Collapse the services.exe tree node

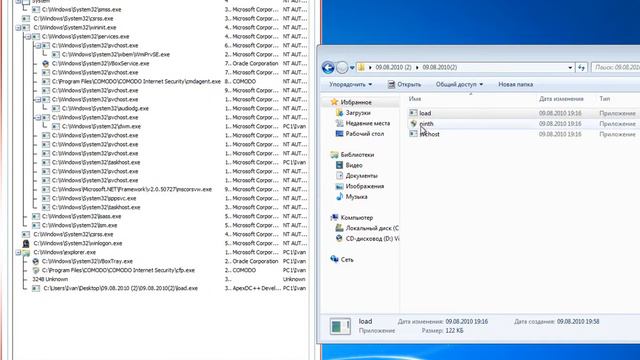[x=28, y=37]
